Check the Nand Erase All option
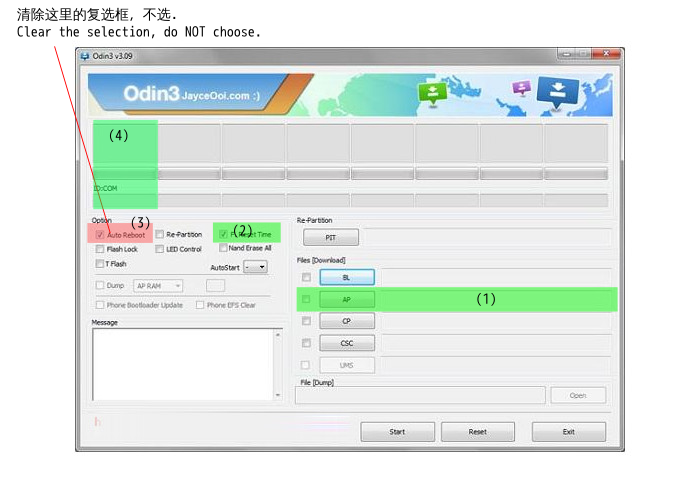Viewport: 700px width, 500px height. (223, 248)
